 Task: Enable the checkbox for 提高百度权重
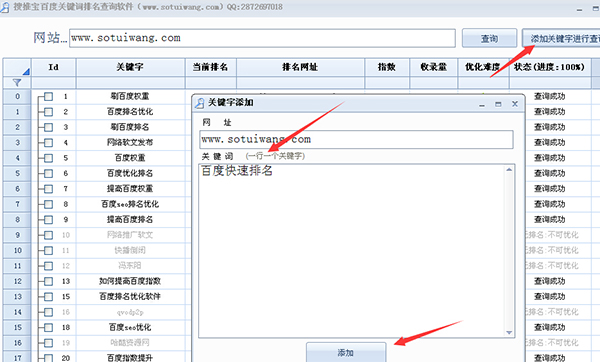49,189
